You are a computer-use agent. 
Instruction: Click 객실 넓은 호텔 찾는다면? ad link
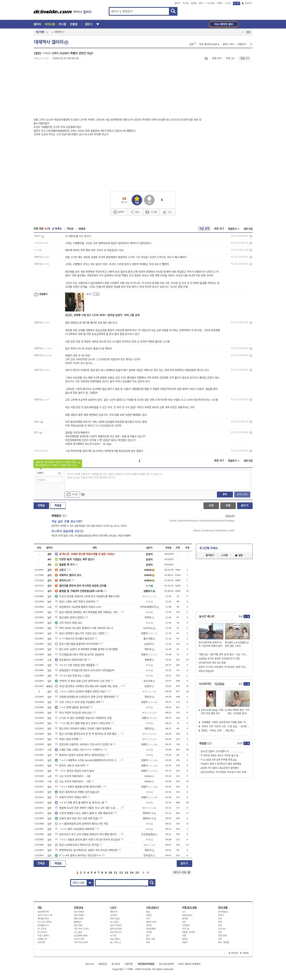click(67, 521)
